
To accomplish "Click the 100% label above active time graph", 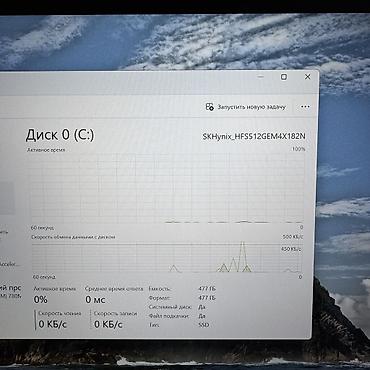I will coord(298,149).
